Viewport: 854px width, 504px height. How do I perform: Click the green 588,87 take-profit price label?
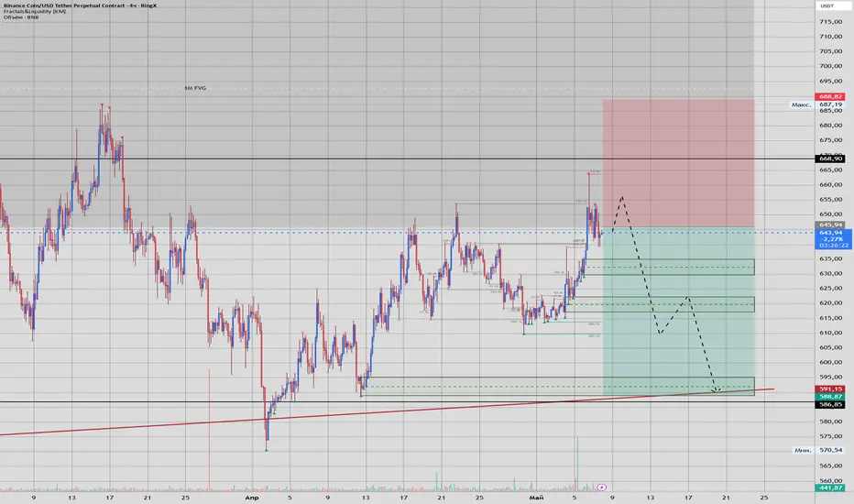click(830, 397)
